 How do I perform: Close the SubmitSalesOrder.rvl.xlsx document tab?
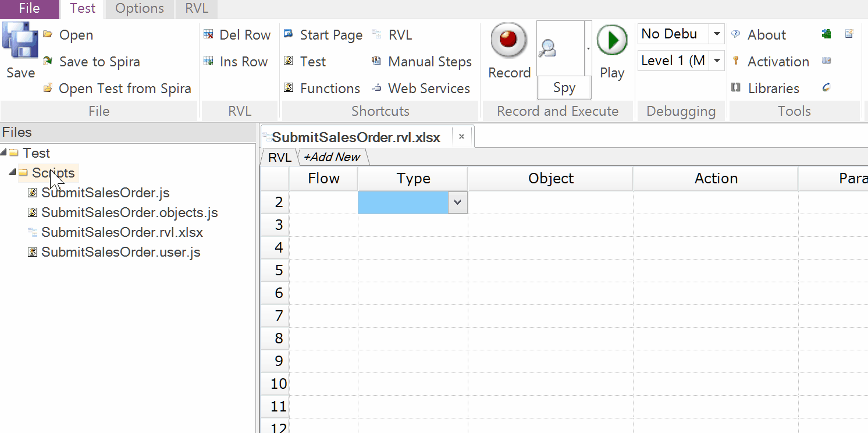(x=461, y=137)
